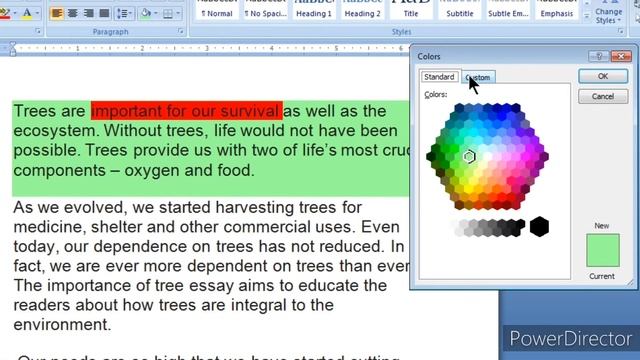This screenshot has width=640, height=360.
Task: Pick the dark green hexagon at far left
Action: [431, 156]
